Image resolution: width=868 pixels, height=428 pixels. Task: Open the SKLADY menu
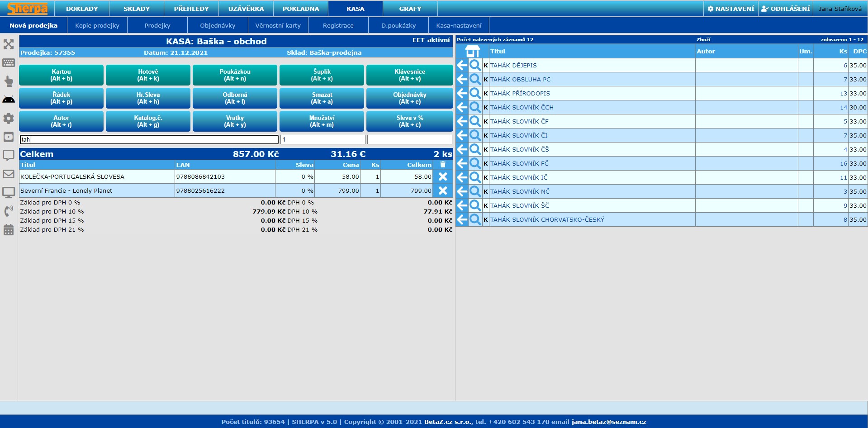136,9
